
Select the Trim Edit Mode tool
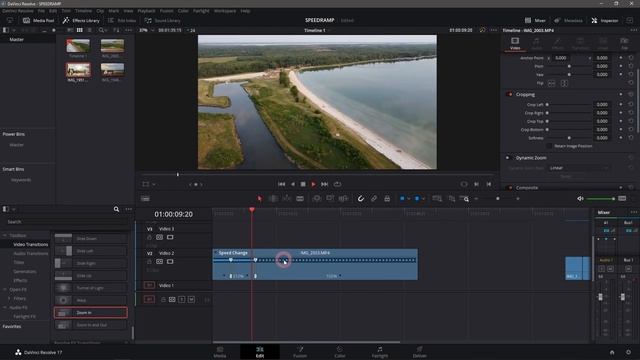273,199
